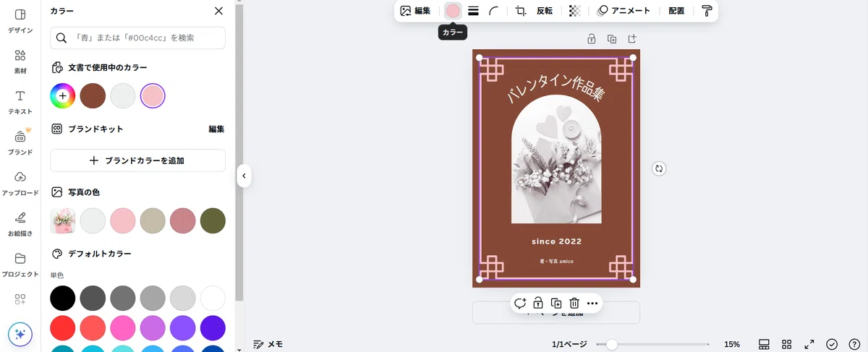Click the checkmark status icon

(x=832, y=344)
